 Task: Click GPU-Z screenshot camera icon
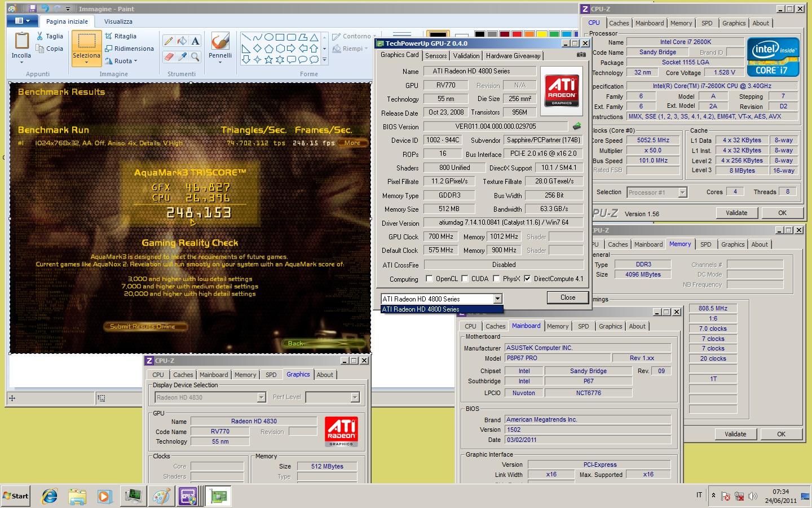point(581,55)
